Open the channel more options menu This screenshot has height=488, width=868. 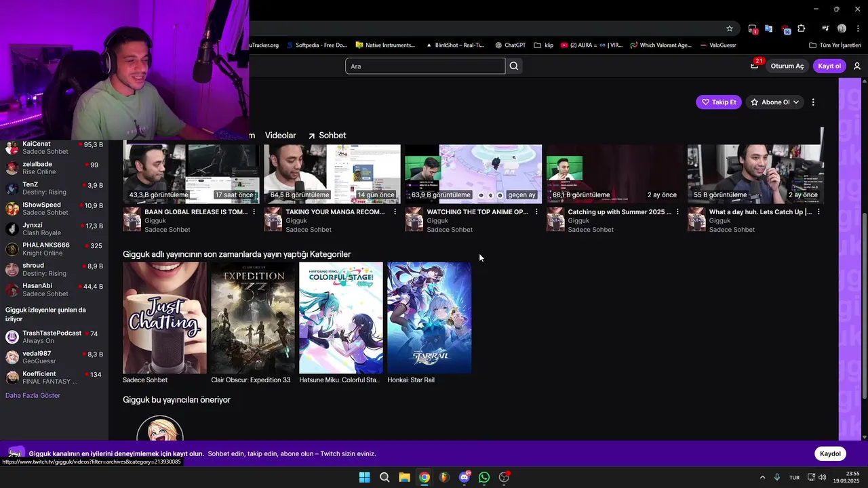813,102
